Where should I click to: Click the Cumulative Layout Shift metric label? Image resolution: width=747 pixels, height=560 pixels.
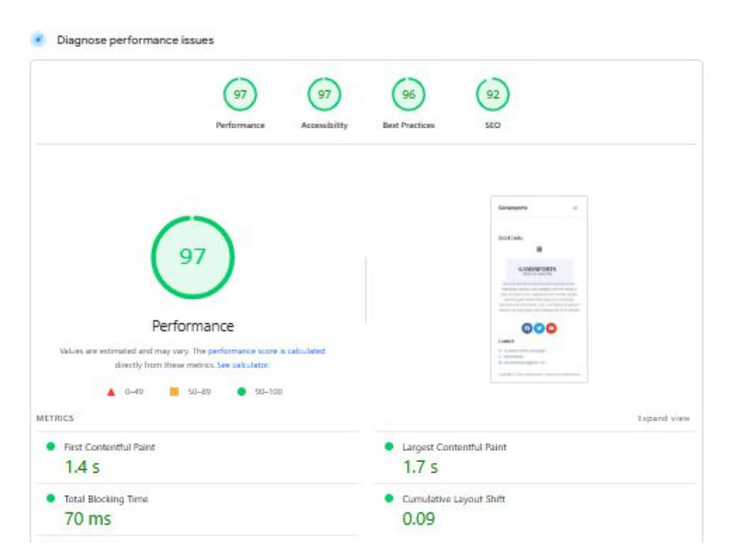click(x=453, y=499)
